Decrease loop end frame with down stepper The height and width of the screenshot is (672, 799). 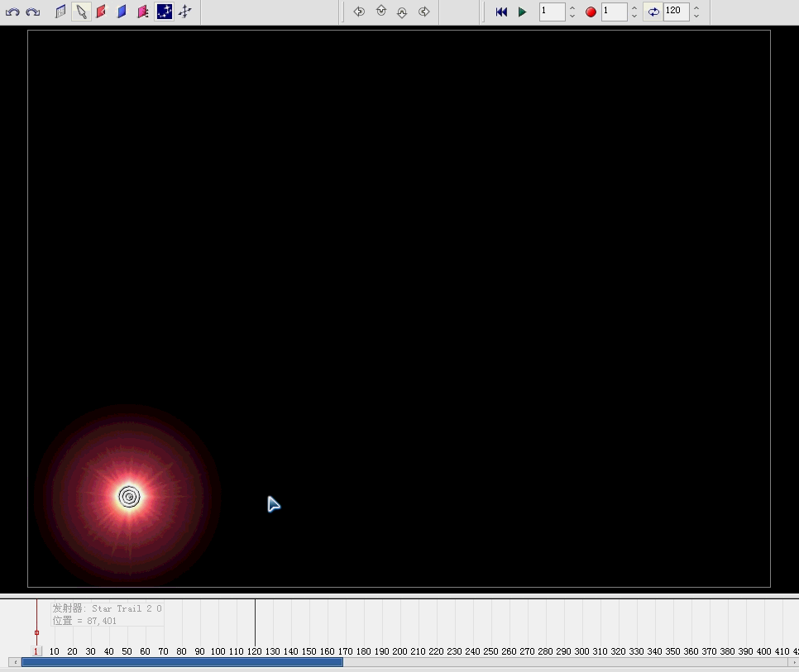(696, 16)
